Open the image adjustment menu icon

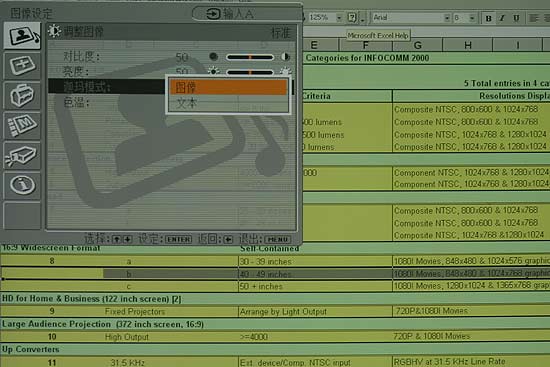(x=22, y=36)
